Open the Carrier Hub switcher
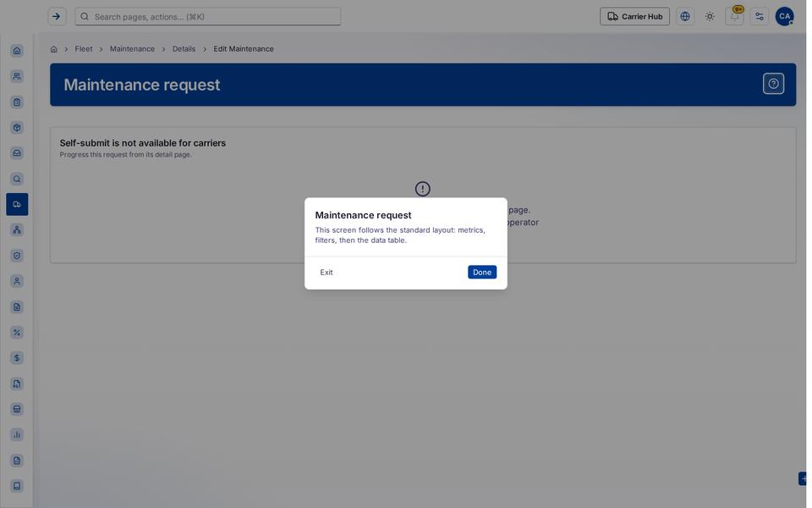 coord(634,17)
